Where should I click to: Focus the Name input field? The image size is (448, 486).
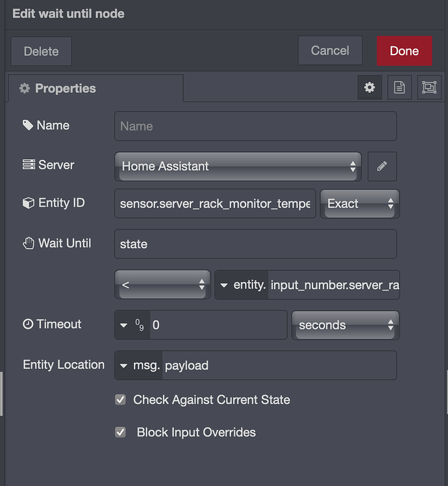(255, 126)
